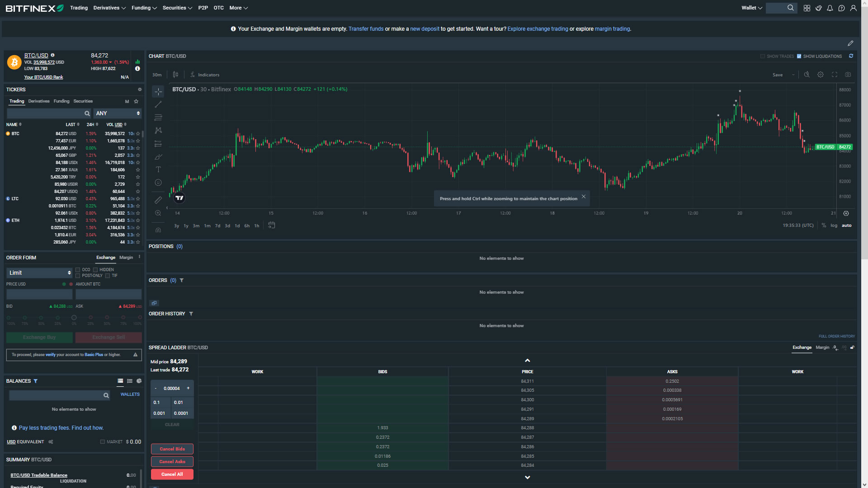Open the Indicators panel
This screenshot has height=488, width=868.
(205, 75)
